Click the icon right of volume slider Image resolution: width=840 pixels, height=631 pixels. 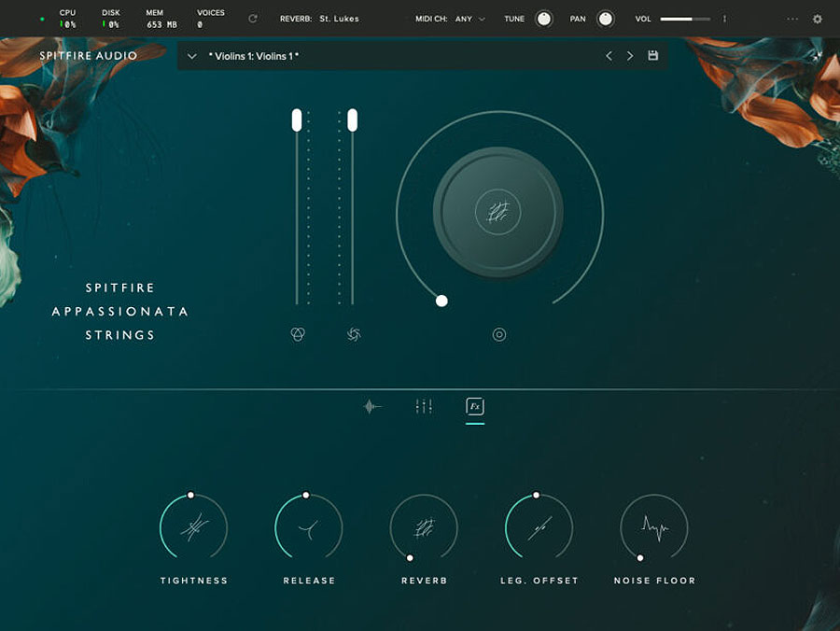point(724,19)
